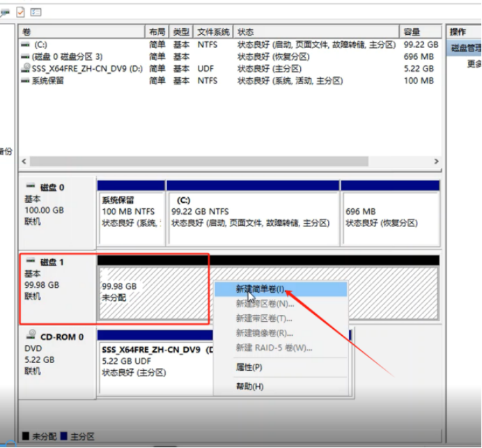Click the connect toolbar icon at far left
Screen dimensions: 482x448
pos(5,13)
